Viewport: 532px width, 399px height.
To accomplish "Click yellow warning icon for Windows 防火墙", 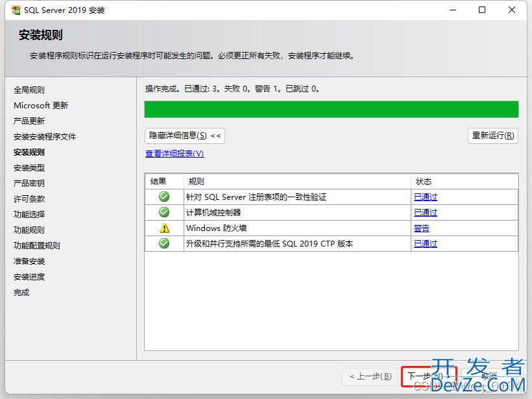I will tap(164, 228).
